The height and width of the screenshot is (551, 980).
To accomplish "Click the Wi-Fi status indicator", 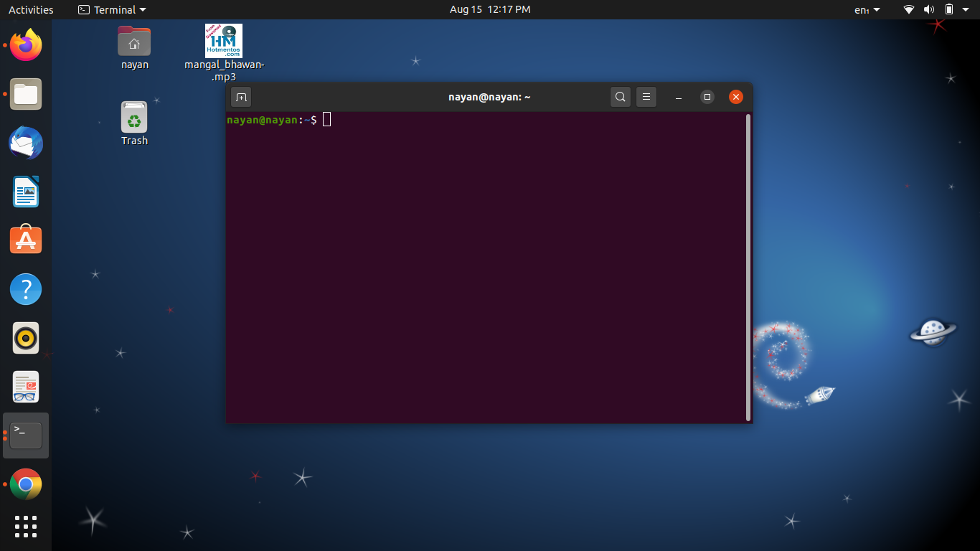I will (908, 9).
